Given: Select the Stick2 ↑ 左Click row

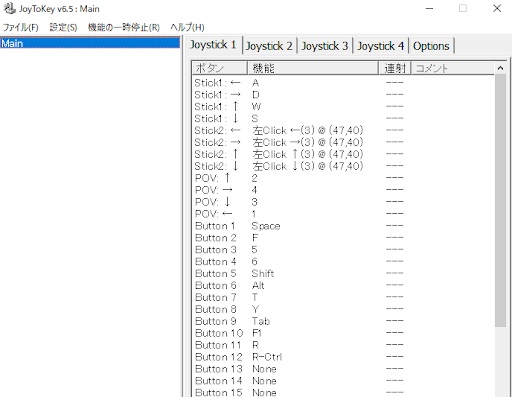Looking at the screenshot, I should (343, 154).
